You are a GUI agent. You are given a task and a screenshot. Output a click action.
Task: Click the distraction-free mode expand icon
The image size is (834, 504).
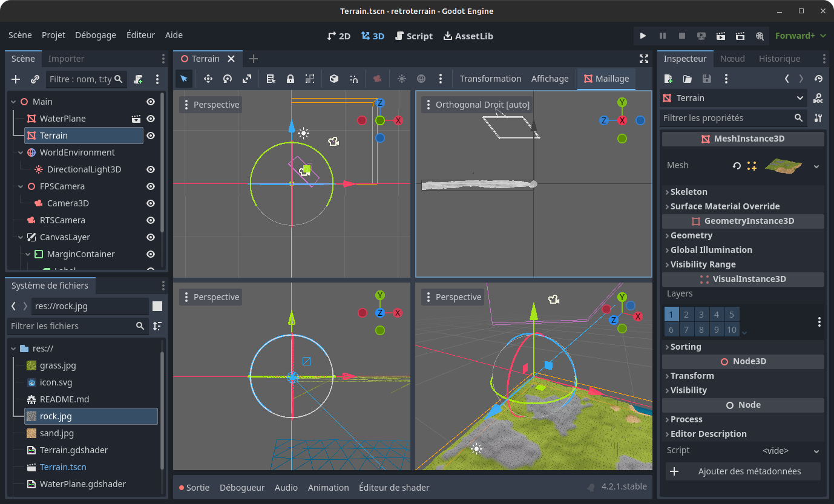(x=644, y=59)
